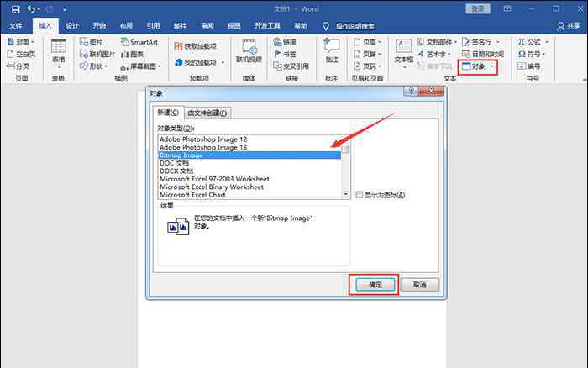Expand the Footer (页脚) dropdown
588x368 pixels.
pos(380,55)
